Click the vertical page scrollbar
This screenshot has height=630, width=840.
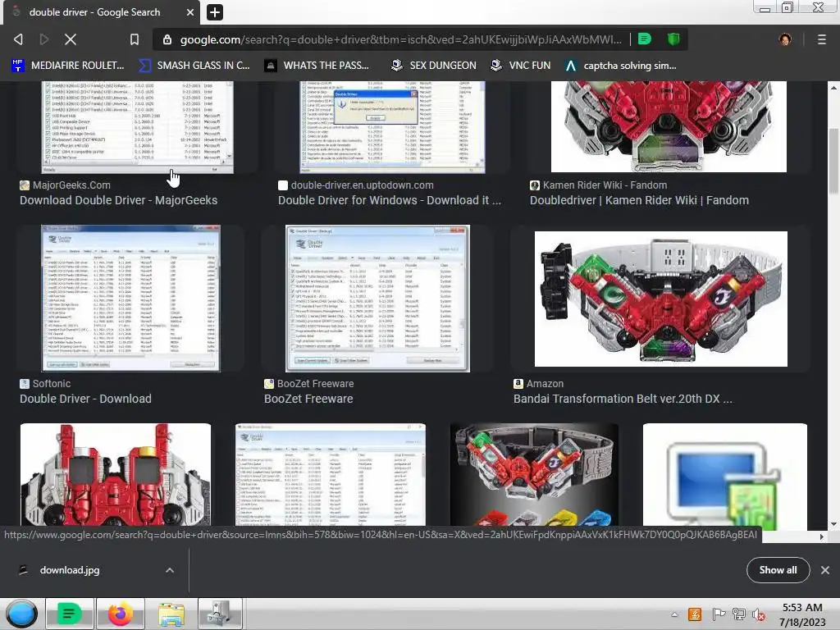833,161
